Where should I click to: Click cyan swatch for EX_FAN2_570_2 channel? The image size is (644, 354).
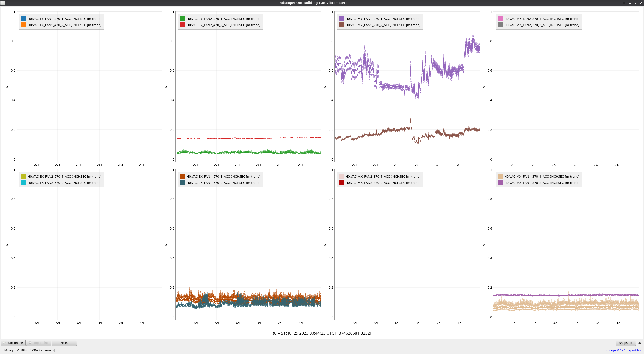24,183
